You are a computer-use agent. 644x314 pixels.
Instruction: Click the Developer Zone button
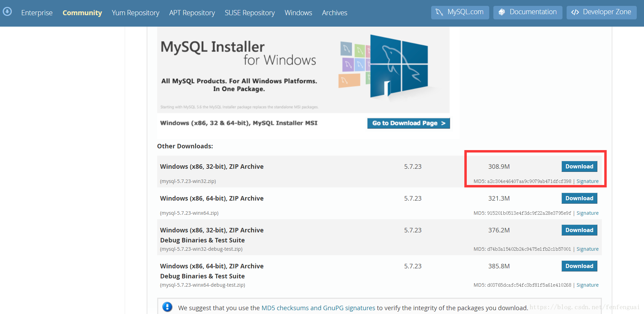click(x=602, y=12)
